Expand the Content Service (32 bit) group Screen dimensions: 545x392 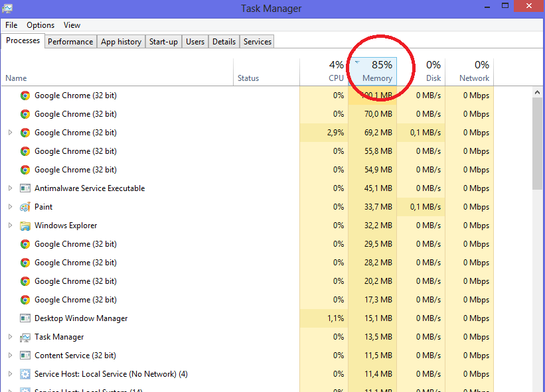pos(10,356)
